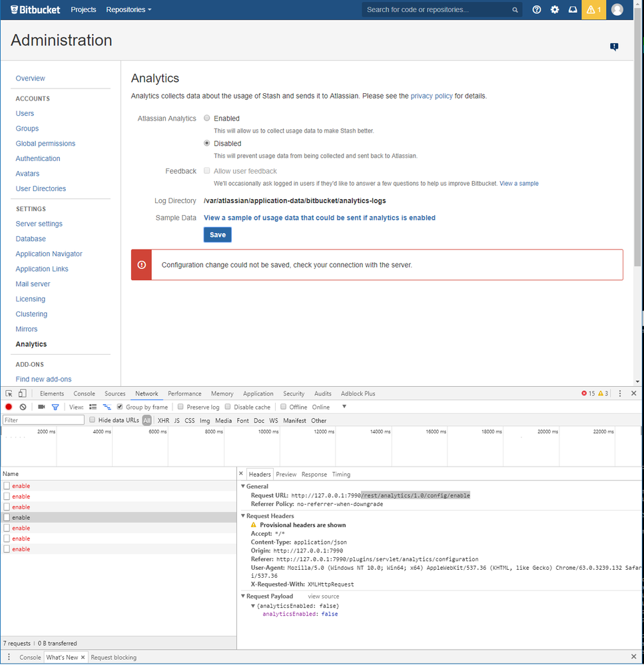Image resolution: width=644 pixels, height=665 pixels.
Task: Filter requests by XHR type
Action: [163, 420]
